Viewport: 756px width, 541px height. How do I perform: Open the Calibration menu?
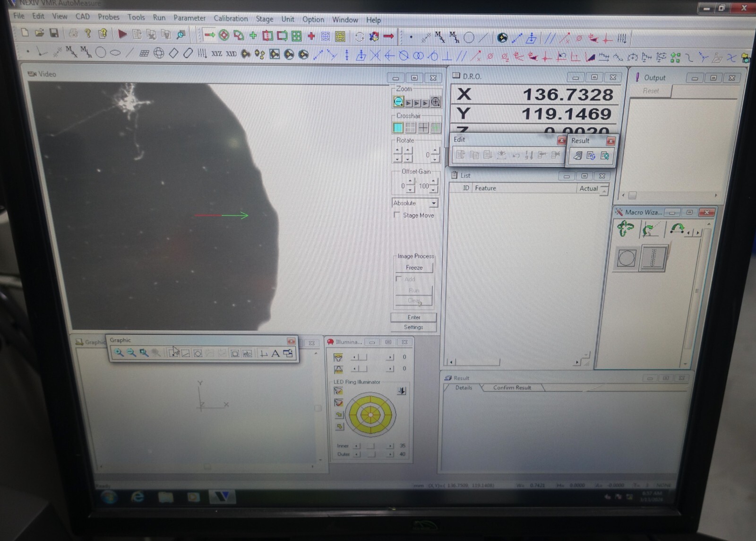pos(231,19)
